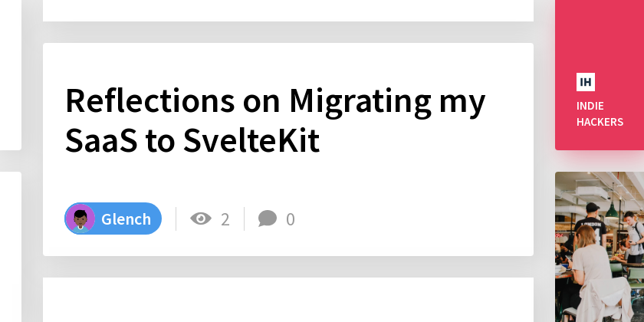Image resolution: width=644 pixels, height=322 pixels.
Task: Click the comment bubble icon
Action: click(x=268, y=219)
